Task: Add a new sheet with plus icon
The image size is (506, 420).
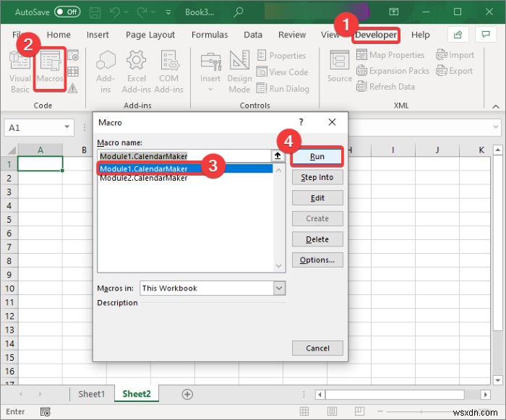Action: click(x=187, y=394)
